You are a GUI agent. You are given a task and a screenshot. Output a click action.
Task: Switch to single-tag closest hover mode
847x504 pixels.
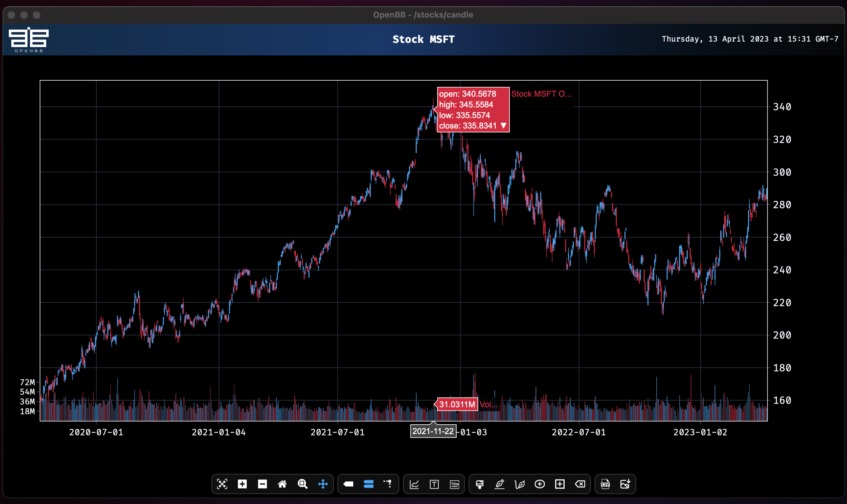coord(348,484)
